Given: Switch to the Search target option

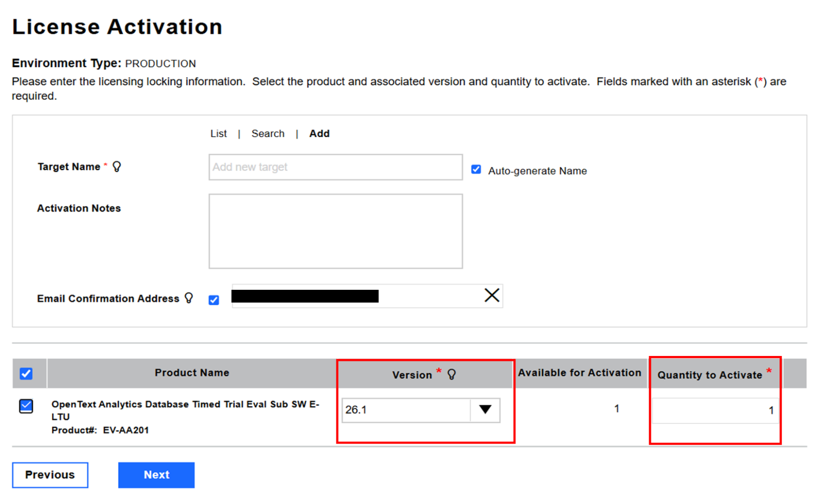Looking at the screenshot, I should (x=268, y=133).
